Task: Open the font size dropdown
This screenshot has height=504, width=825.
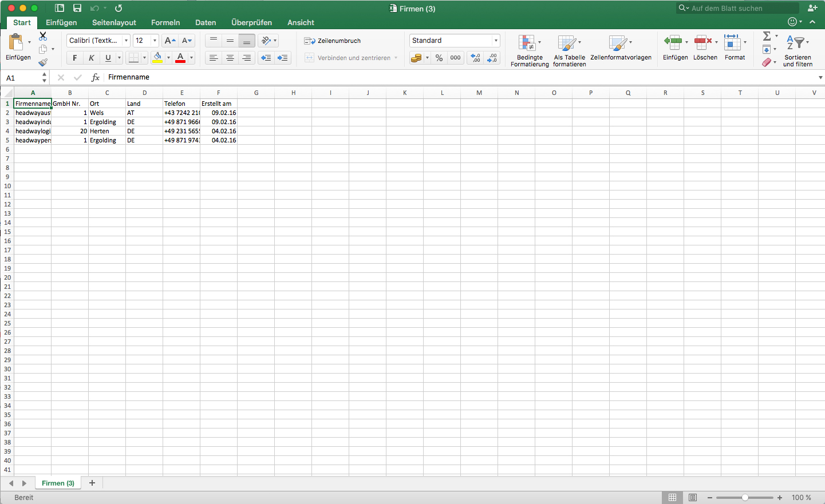Action: pyautogui.click(x=155, y=41)
